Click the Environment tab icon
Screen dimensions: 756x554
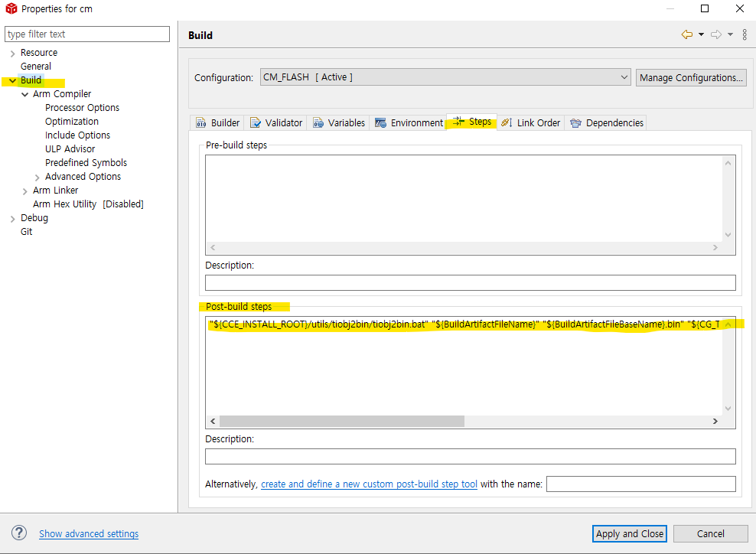(x=380, y=123)
